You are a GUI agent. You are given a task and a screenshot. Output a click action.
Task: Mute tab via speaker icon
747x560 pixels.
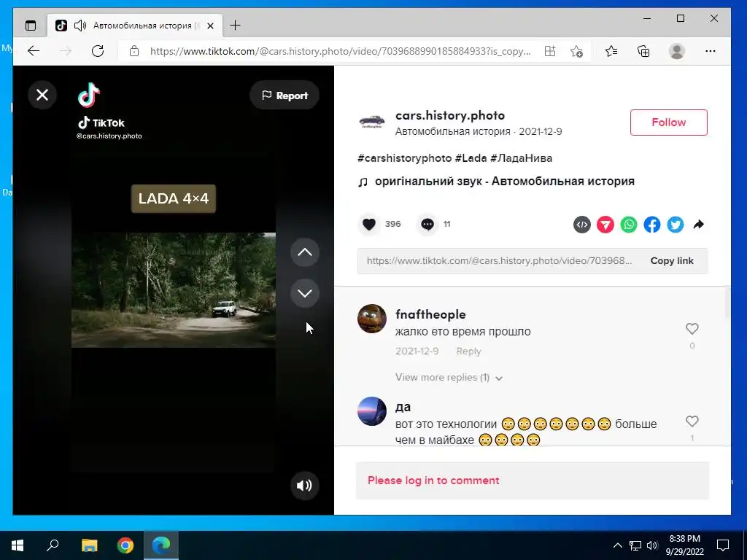tap(80, 26)
